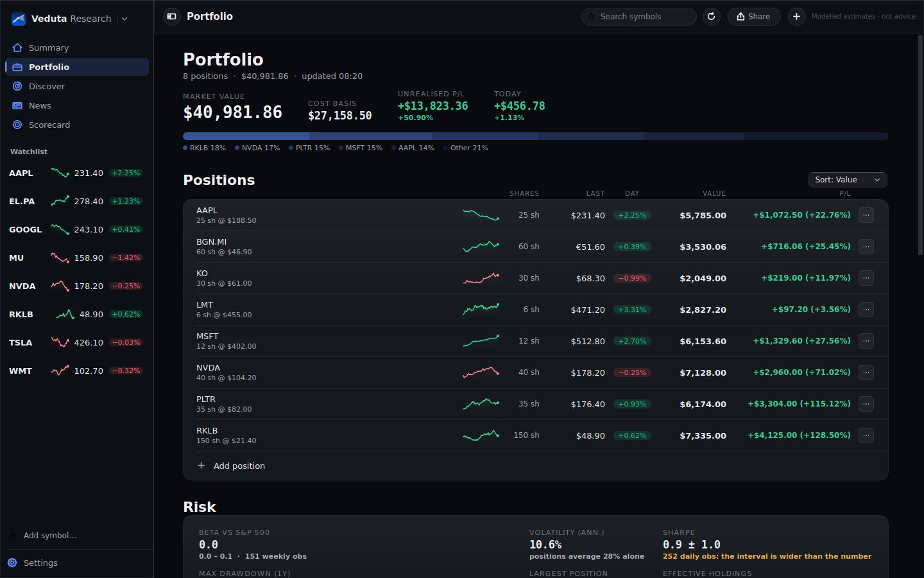This screenshot has height=578, width=924.
Task: Click the RKLB watchlist sparkline
Action: click(65, 314)
